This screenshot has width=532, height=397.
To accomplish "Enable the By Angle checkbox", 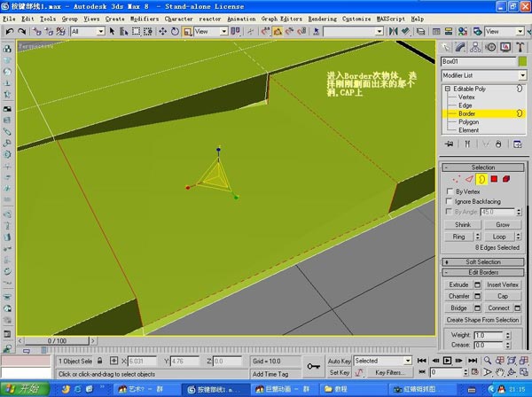I will click(x=450, y=212).
